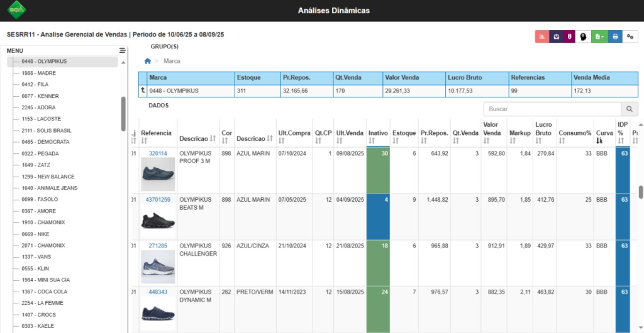Click inside the Buscar search field
The image size is (644, 333).
552,109
